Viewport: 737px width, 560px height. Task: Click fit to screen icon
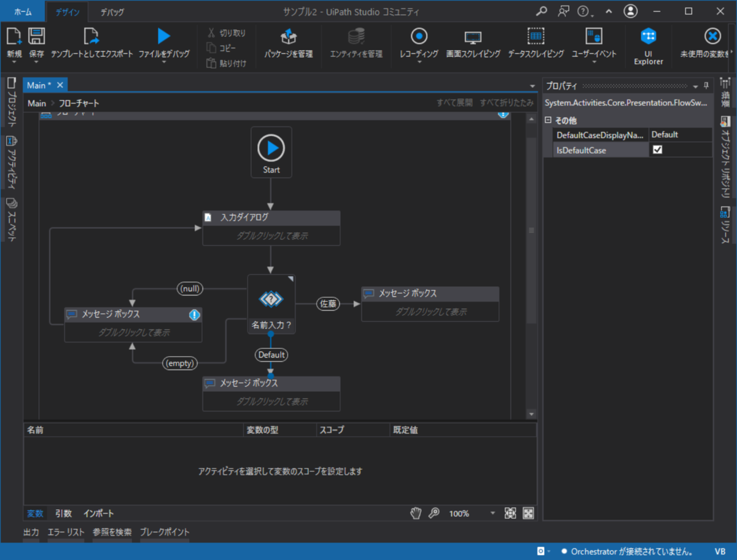(x=510, y=513)
